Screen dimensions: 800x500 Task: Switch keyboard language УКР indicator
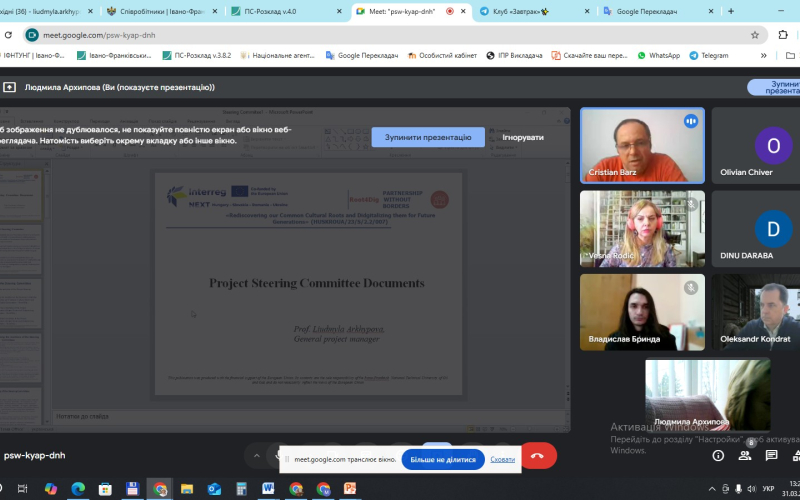(768, 489)
